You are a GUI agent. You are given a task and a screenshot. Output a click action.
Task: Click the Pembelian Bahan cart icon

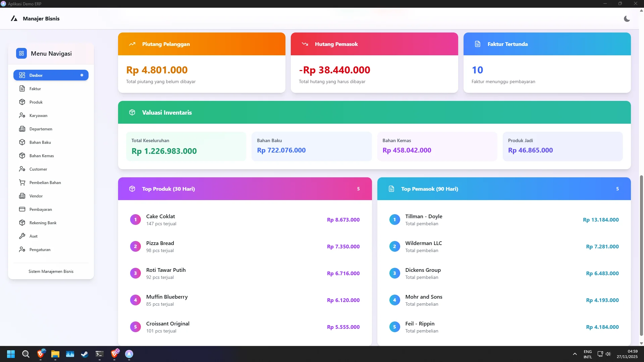coord(22,183)
